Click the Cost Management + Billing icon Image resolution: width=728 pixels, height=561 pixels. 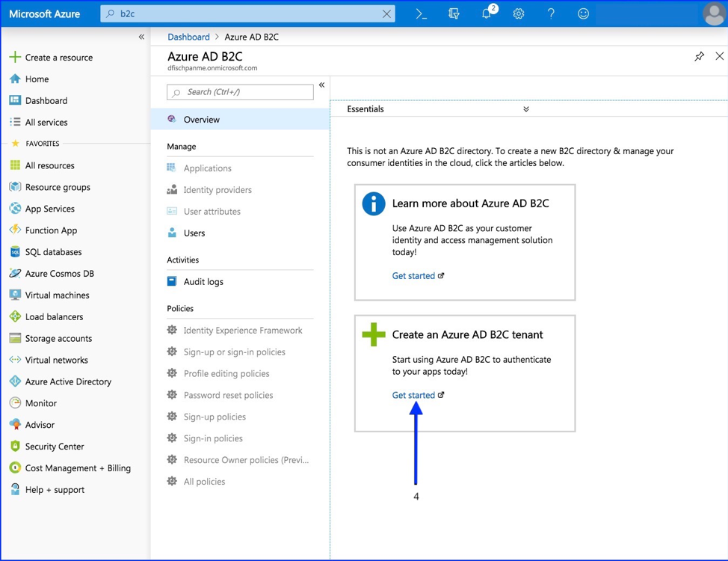click(x=15, y=467)
